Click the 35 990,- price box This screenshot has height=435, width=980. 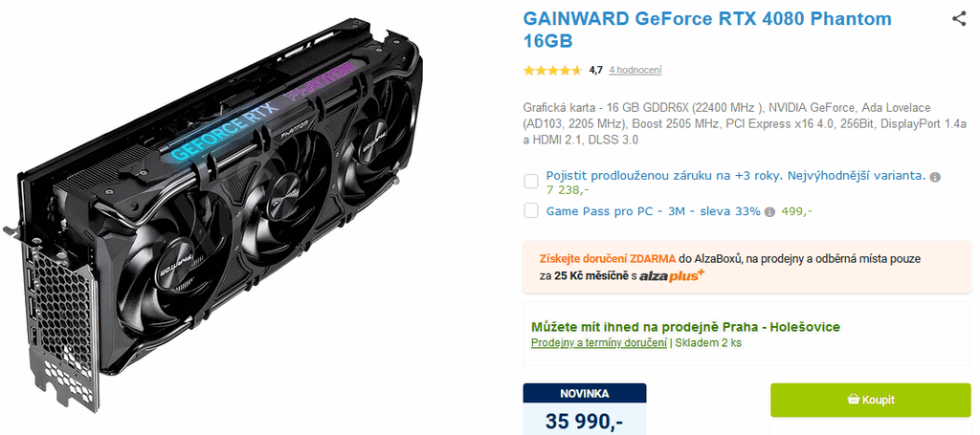[585, 420]
